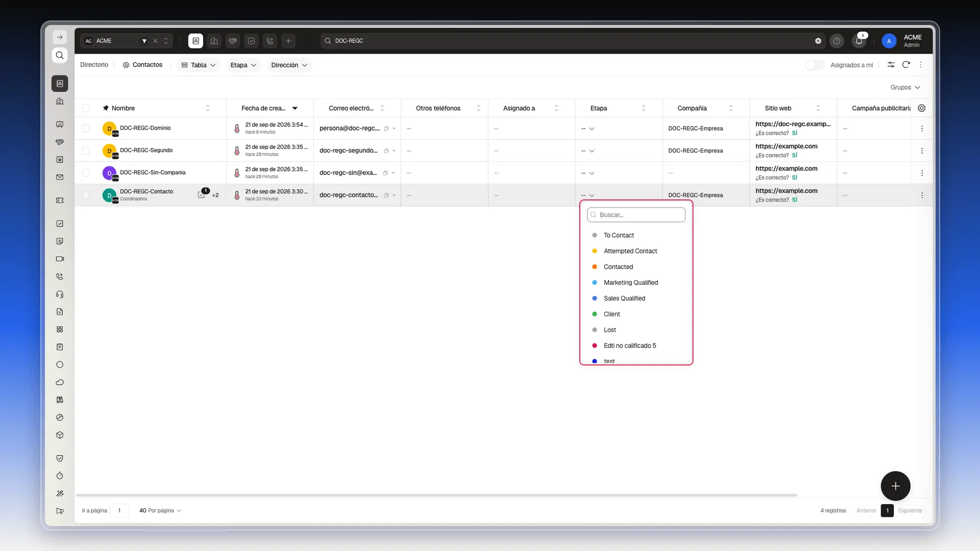Open contacts icon in top bar
The width and height of the screenshot is (980, 551).
click(195, 41)
